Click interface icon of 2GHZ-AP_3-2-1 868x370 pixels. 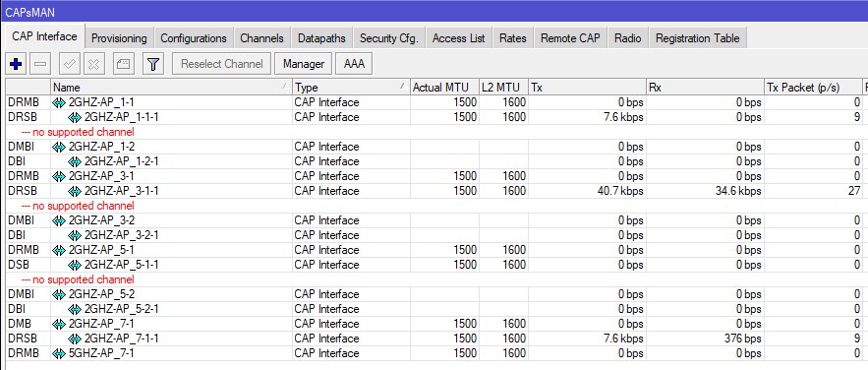75,235
